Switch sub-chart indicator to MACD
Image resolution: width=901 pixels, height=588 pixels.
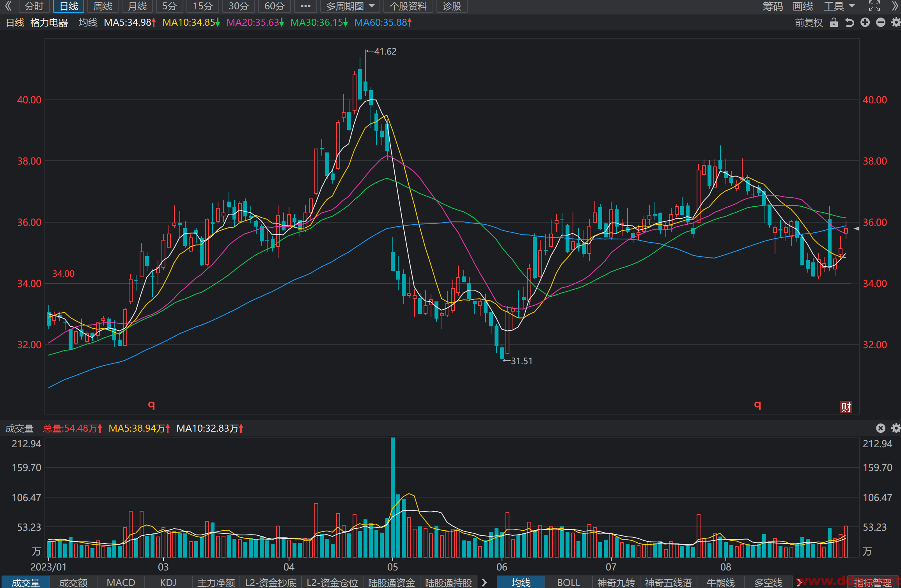121,583
